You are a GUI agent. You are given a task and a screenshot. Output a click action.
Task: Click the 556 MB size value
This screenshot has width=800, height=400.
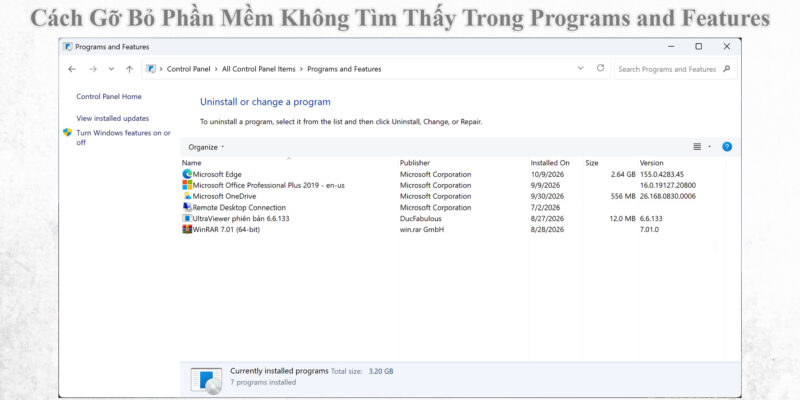click(623, 196)
